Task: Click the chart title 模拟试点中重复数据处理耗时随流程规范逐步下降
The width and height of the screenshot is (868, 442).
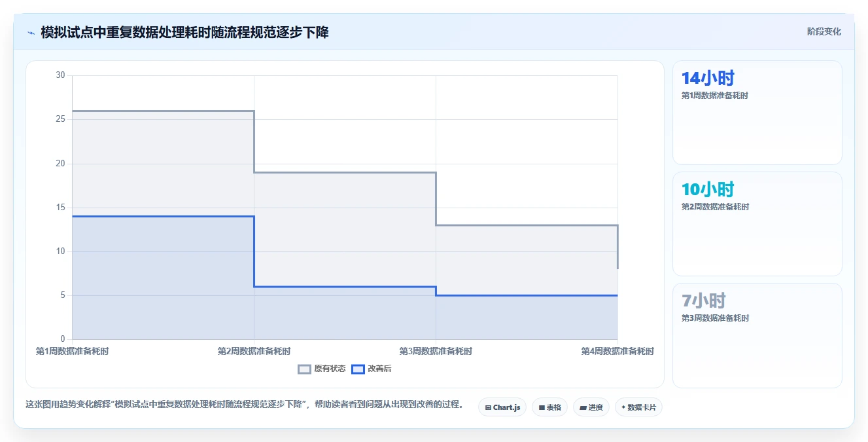Action: (x=184, y=32)
